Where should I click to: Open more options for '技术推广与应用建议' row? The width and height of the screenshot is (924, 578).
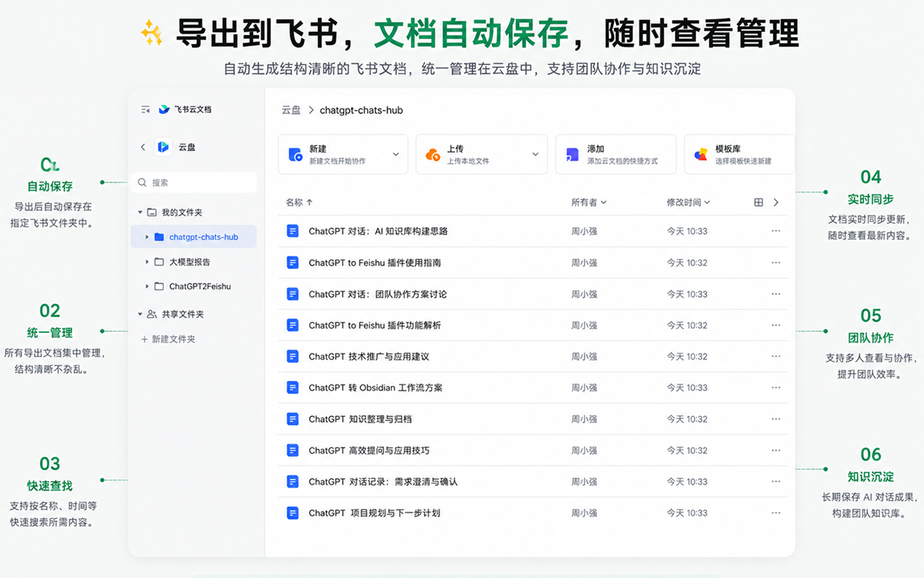[x=776, y=356]
